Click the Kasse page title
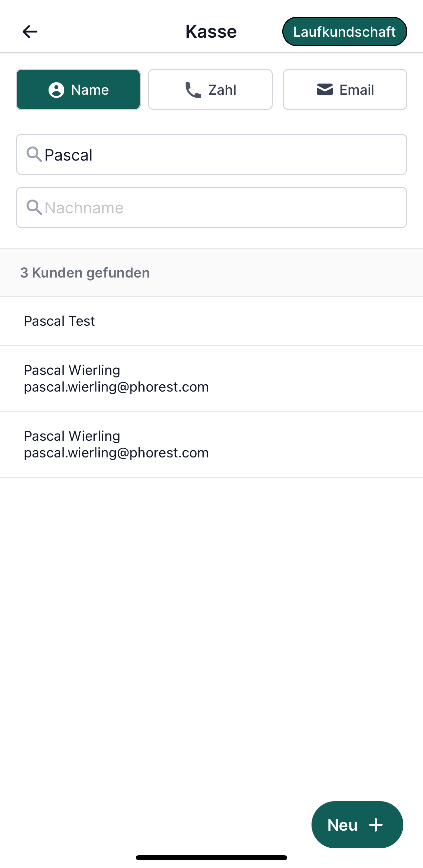The image size is (423, 868). tap(211, 32)
